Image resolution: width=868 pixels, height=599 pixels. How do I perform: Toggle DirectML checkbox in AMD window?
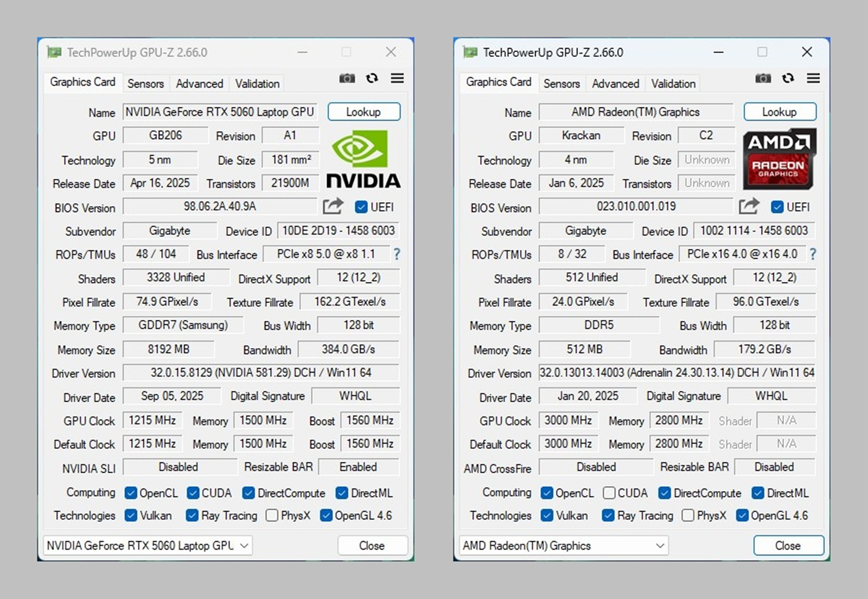coord(758,493)
